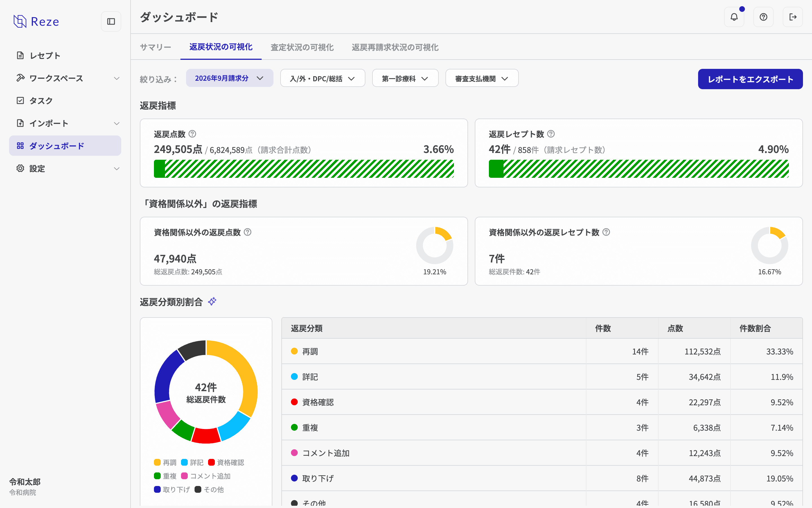This screenshot has height=508, width=812.
Task: Toggle 詳記 legend swatch under donut chart
Action: coord(184,462)
